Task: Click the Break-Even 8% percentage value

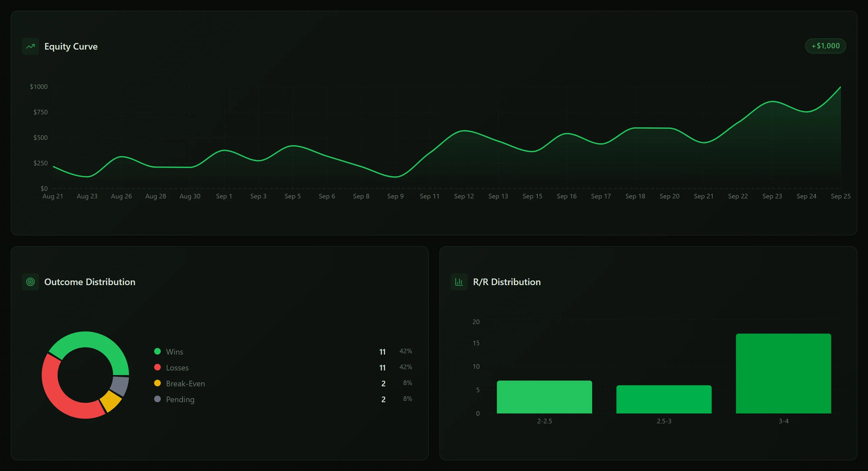Action: (408, 383)
